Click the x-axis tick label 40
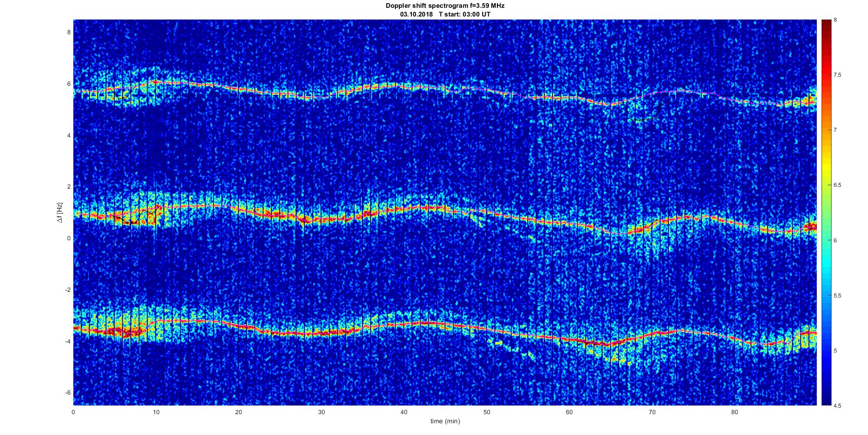 coord(404,412)
